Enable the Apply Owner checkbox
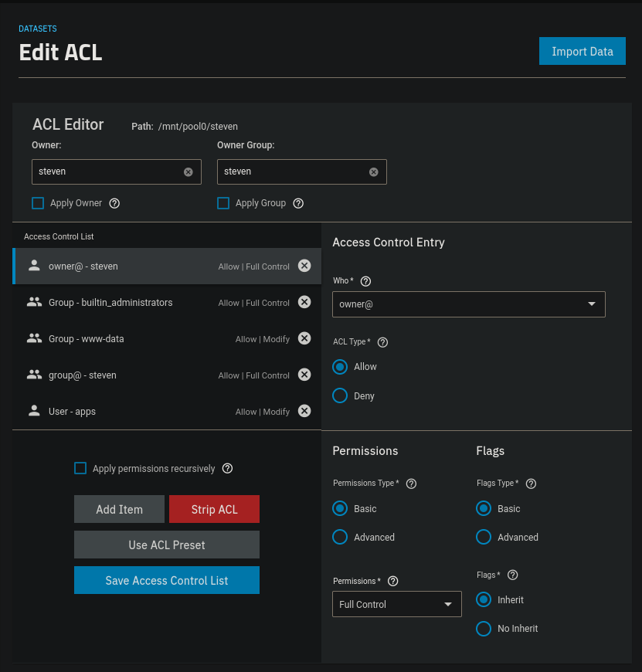 [38, 203]
